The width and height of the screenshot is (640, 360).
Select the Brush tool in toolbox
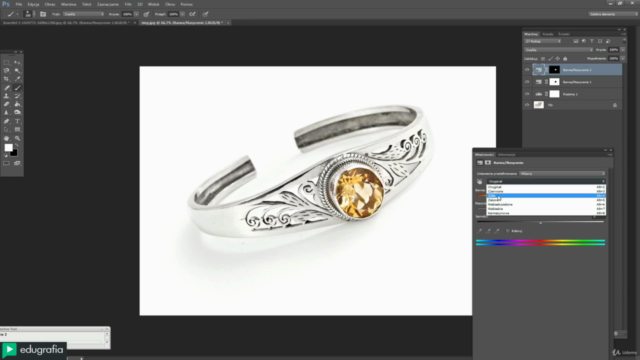coord(17,88)
